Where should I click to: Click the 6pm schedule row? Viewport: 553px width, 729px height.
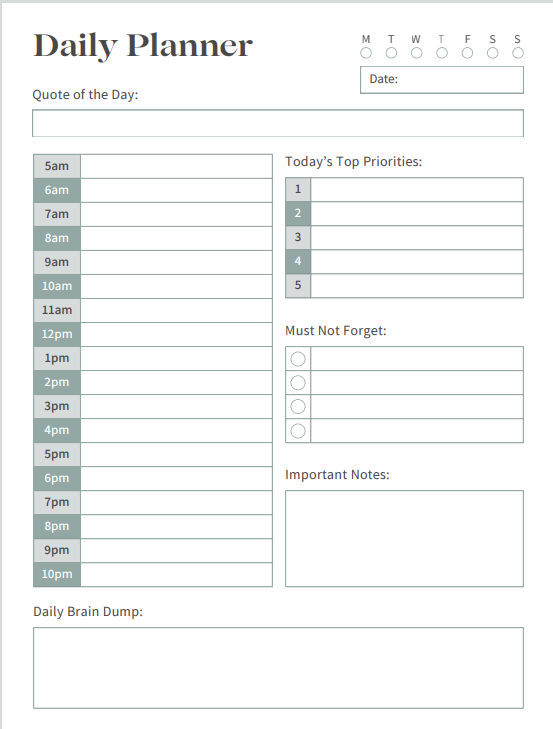[176, 478]
